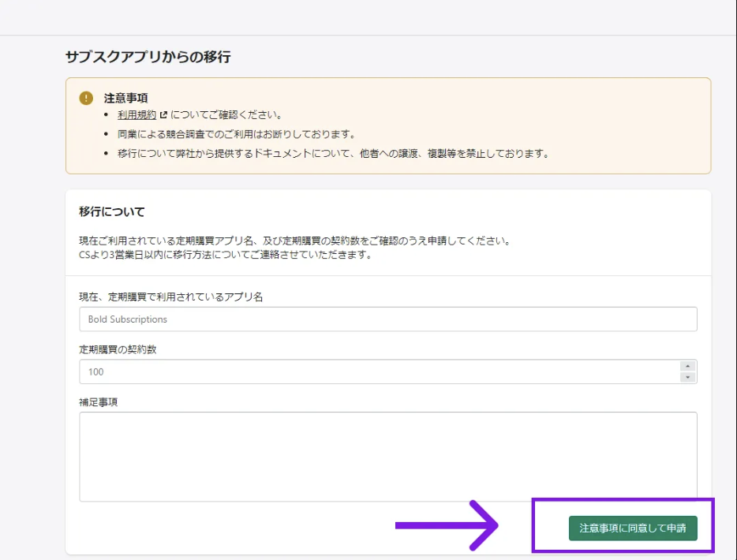This screenshot has height=560, width=737.
Task: Click into the 補足事項 text area
Action: [388, 457]
